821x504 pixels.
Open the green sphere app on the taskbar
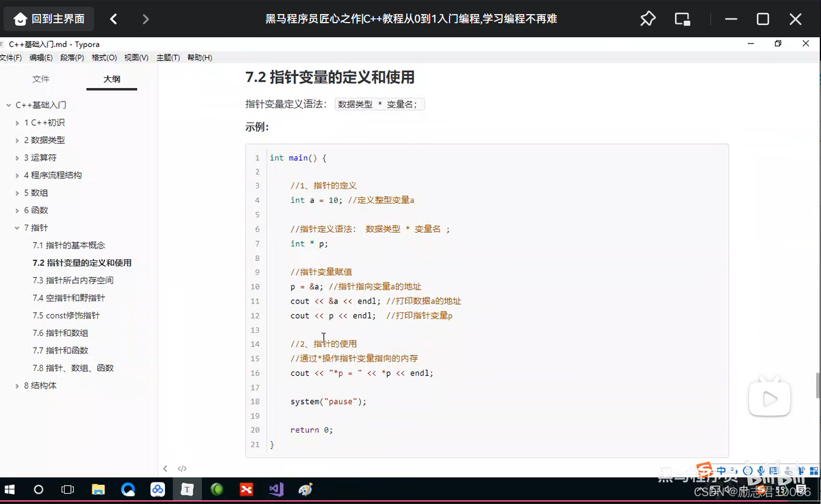pyautogui.click(x=217, y=489)
